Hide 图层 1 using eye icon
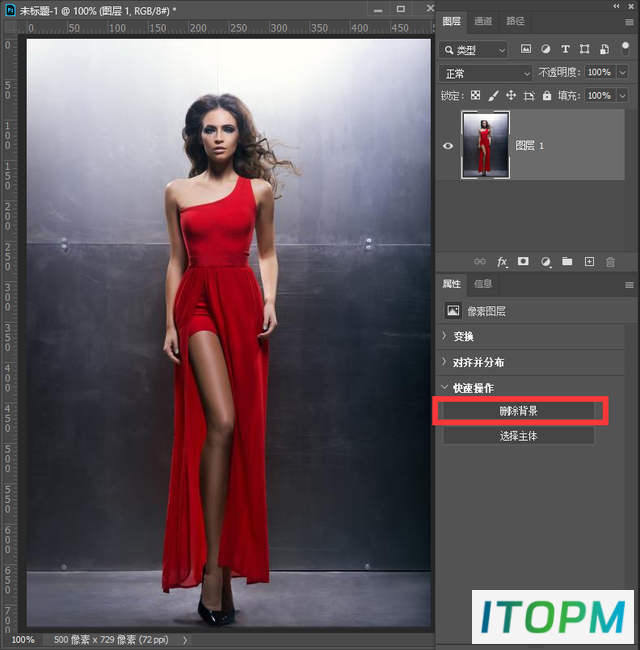Viewport: 640px width, 650px height. (448, 146)
